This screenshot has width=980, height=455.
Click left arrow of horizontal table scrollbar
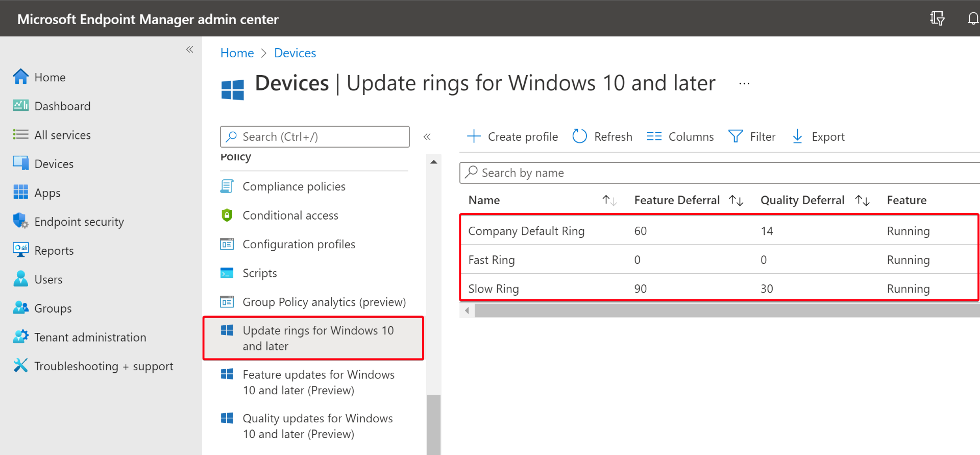tap(467, 310)
